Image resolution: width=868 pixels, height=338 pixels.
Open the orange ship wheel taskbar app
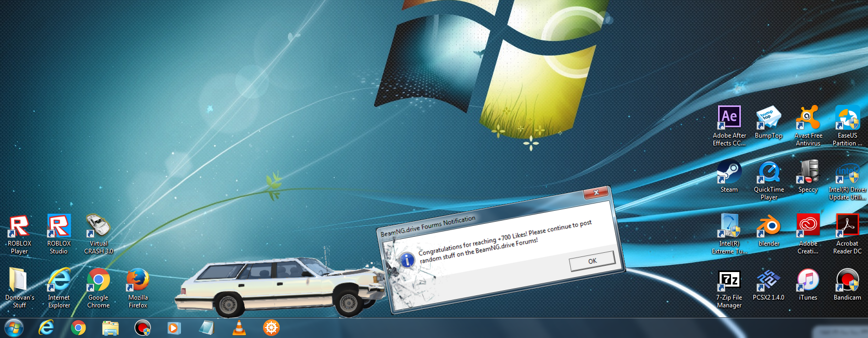click(x=271, y=328)
